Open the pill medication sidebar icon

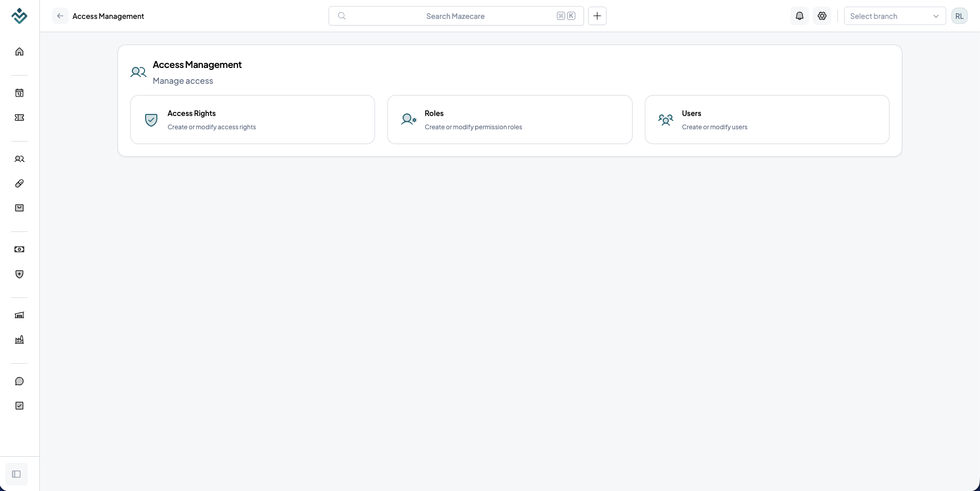(x=19, y=183)
